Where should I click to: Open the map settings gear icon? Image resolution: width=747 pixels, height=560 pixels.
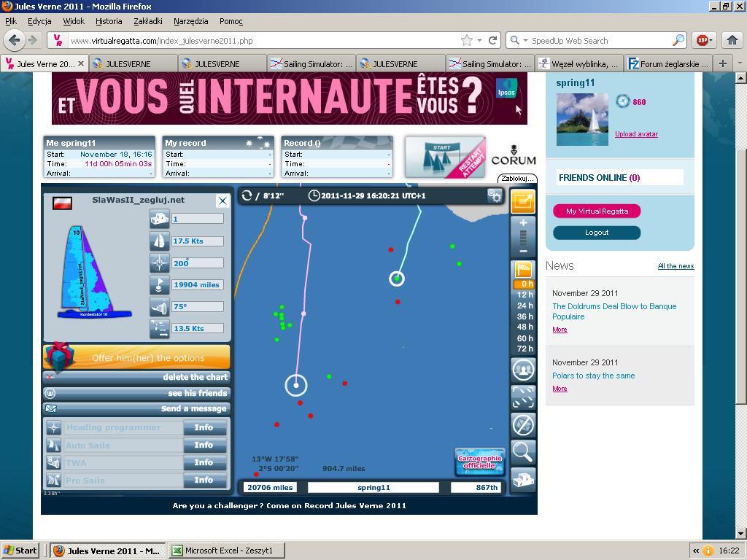[x=495, y=195]
